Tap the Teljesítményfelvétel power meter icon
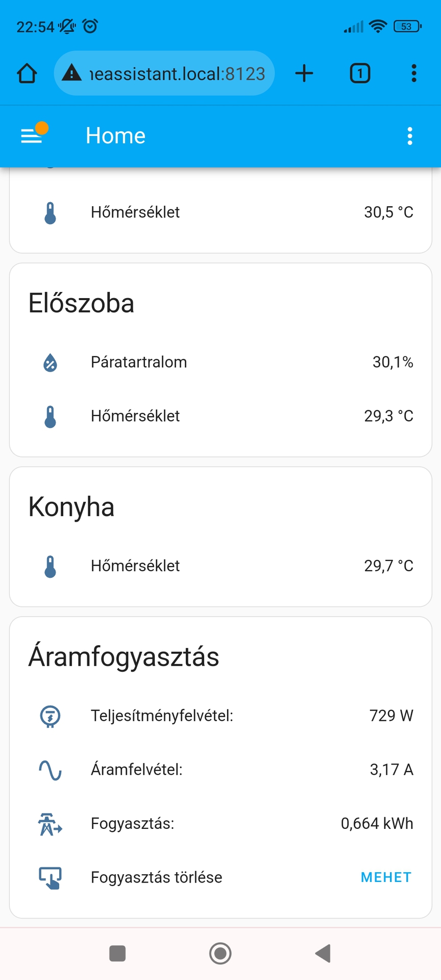This screenshot has height=980, width=441. (50, 716)
